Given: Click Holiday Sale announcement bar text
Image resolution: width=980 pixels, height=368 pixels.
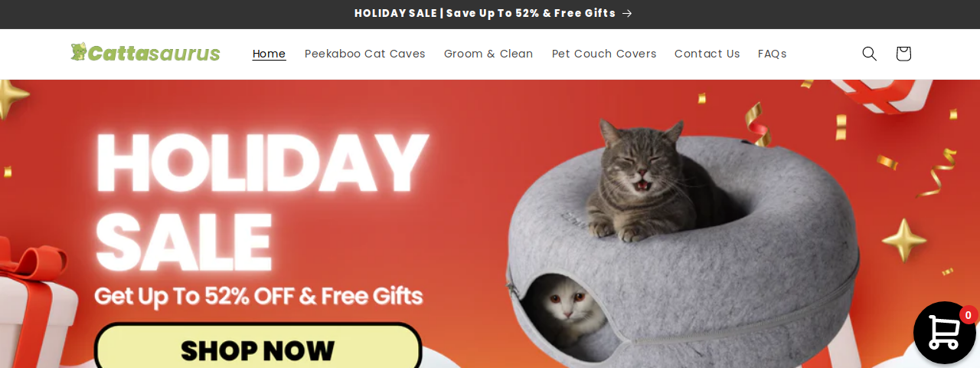Looking at the screenshot, I should [x=485, y=13].
